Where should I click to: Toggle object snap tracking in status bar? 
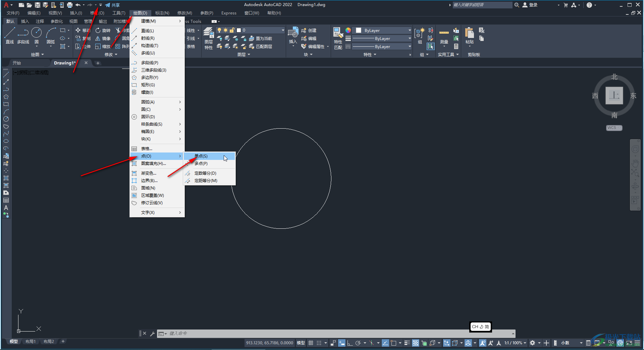pyautogui.click(x=385, y=343)
